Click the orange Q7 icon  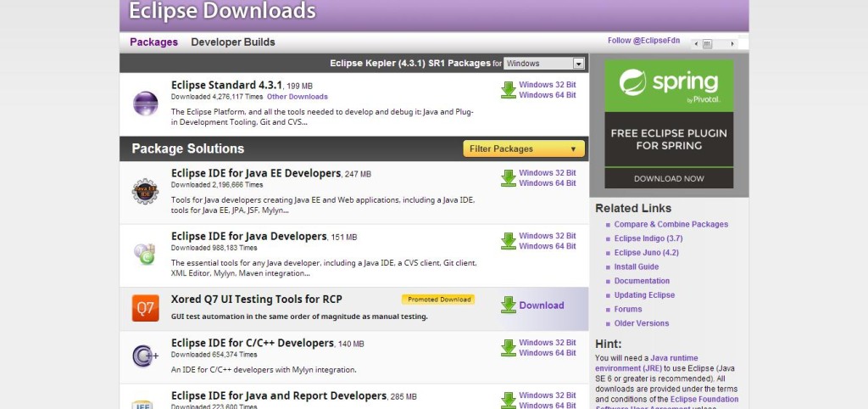(x=146, y=308)
